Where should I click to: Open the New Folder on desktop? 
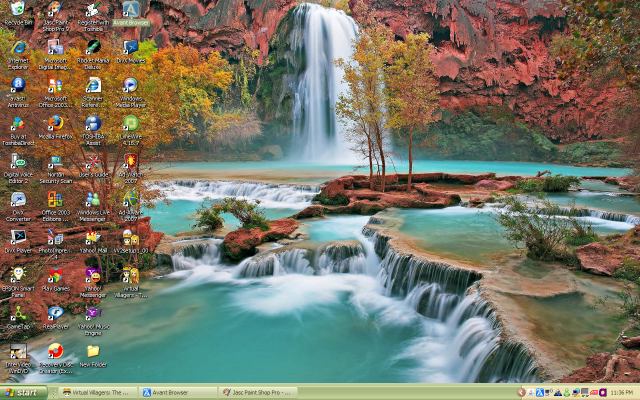(x=92, y=351)
